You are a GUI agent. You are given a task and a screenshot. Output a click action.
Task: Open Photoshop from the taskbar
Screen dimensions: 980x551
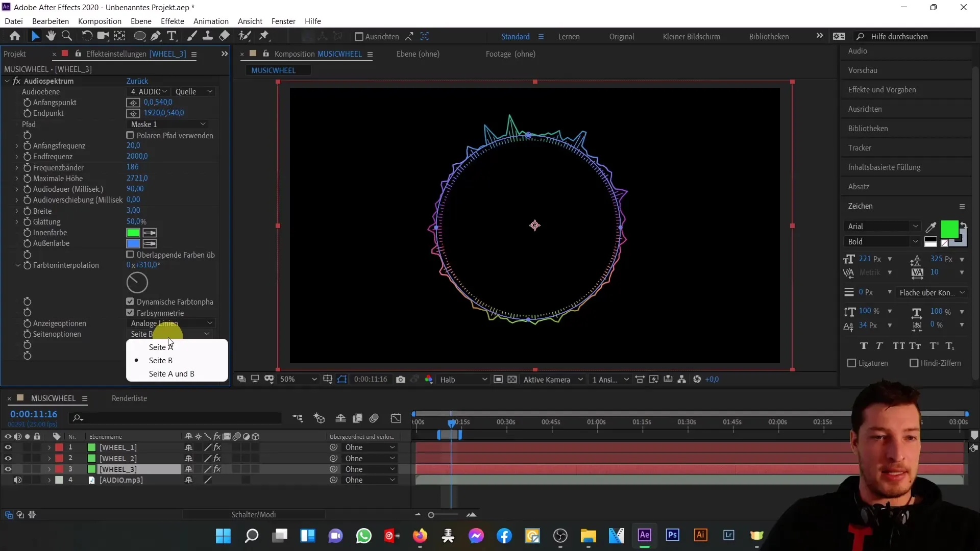[672, 535]
